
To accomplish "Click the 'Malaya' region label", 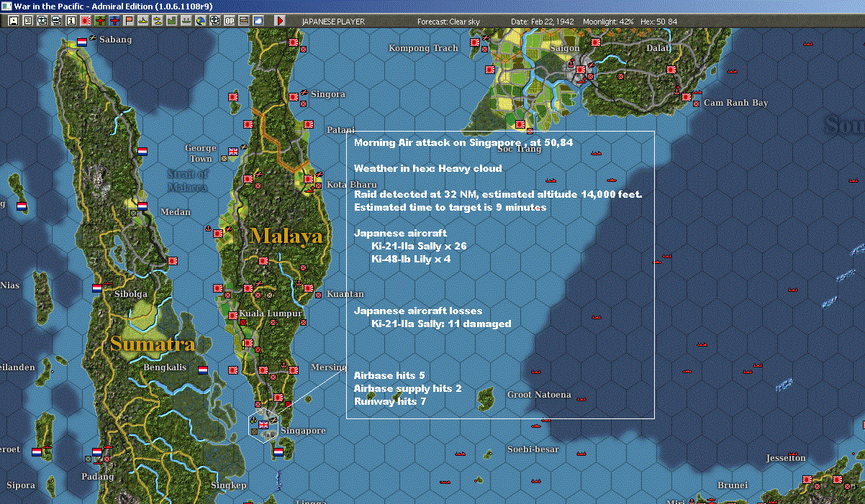I will 286,235.
